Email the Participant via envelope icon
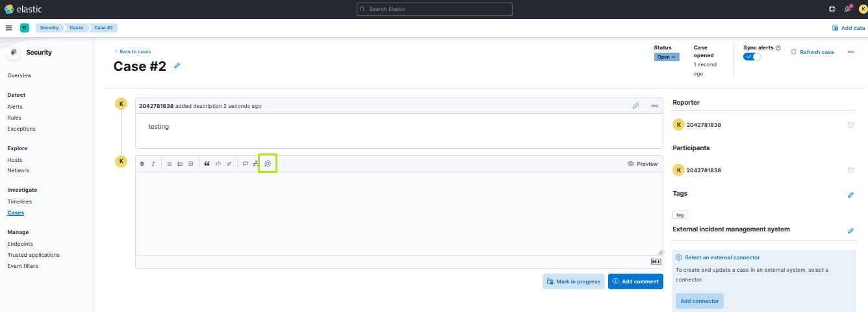Image resolution: width=868 pixels, height=312 pixels. click(851, 170)
